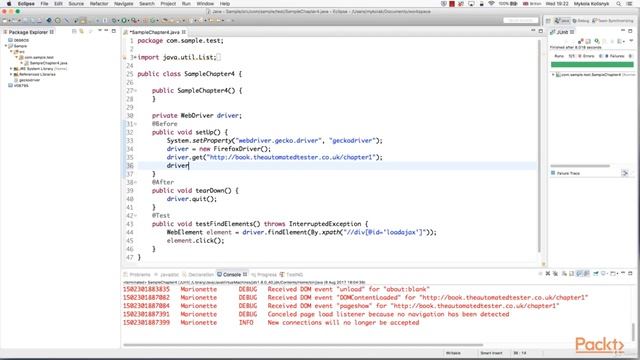This screenshot has width=640, height=360.
Task: Click the horizontal scrollbar in JUnit view
Action: click(580, 166)
